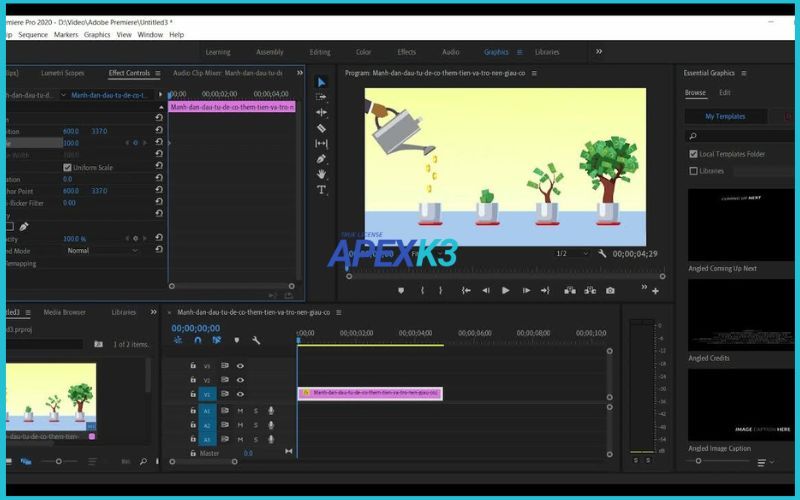Expand Effect Controls panel tabs overflow
The width and height of the screenshot is (800, 500).
(x=299, y=73)
